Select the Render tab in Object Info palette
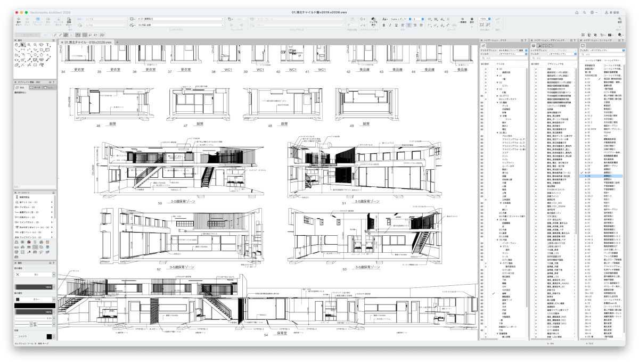Viewport: 639px width, 364px height. point(49,87)
